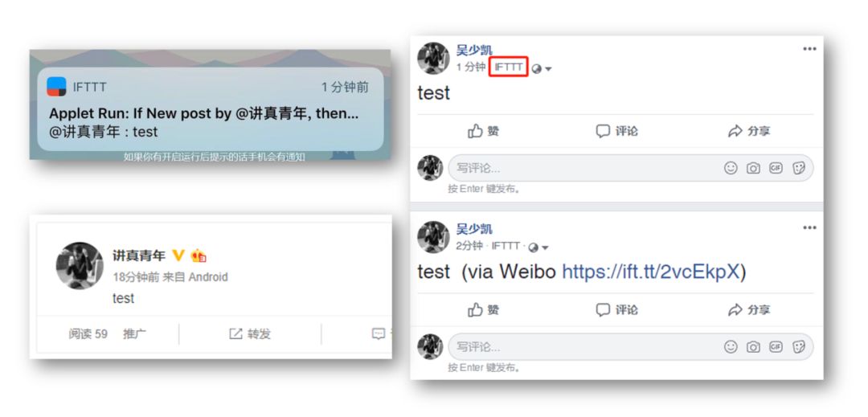868x417 pixels.
Task: Open the three-dot menu on first post
Action: point(809,49)
